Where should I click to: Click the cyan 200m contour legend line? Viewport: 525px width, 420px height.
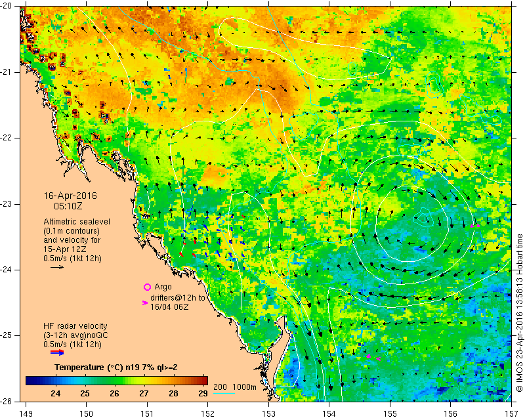(224, 393)
